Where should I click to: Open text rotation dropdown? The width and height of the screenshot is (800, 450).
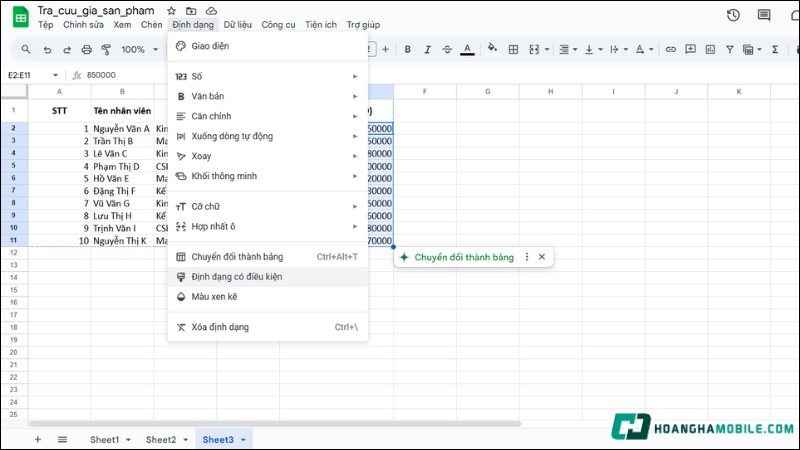click(644, 49)
